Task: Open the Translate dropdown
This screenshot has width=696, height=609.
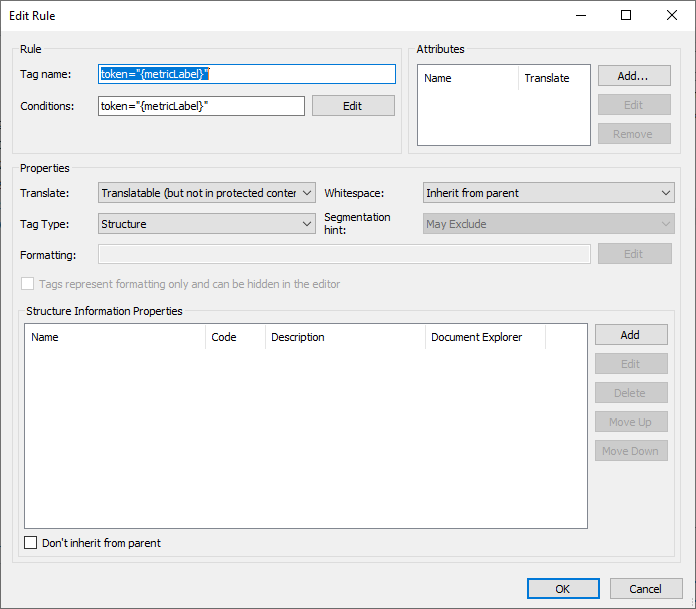Action: pos(207,193)
